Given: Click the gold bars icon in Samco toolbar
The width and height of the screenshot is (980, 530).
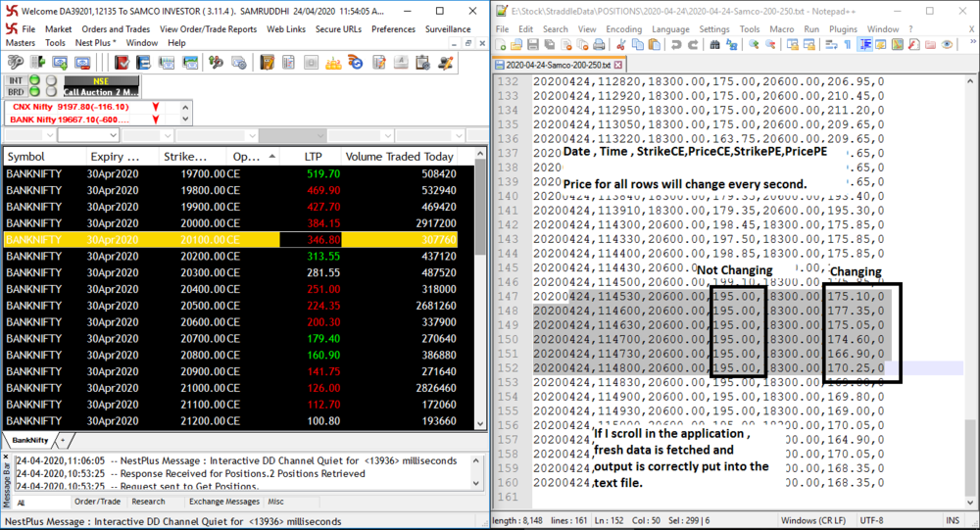Looking at the screenshot, I should [x=333, y=62].
